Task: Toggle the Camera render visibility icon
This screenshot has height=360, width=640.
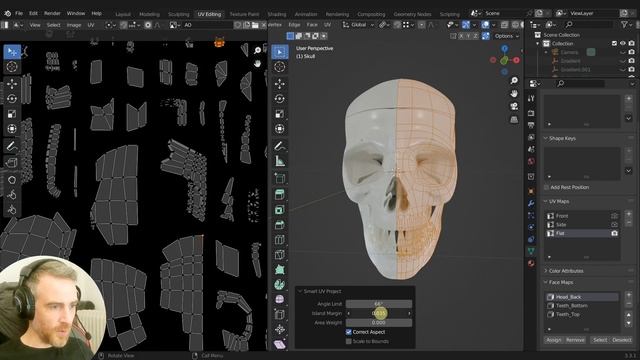Action: [x=632, y=52]
